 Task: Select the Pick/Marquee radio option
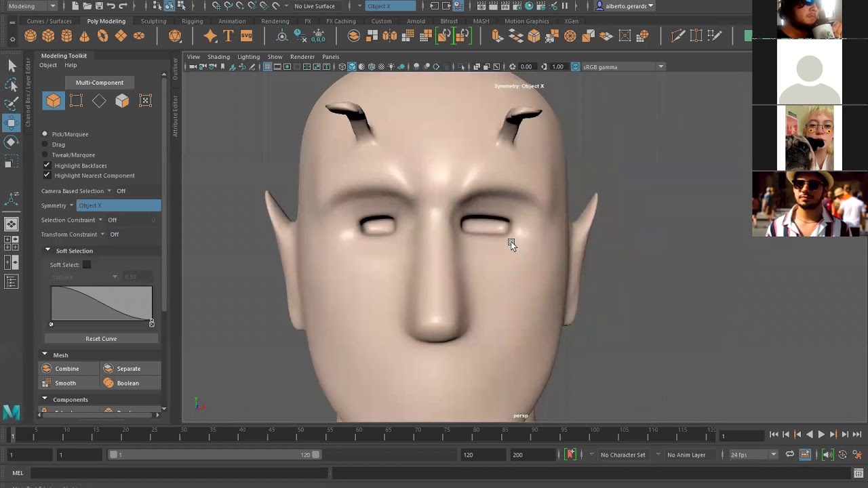click(x=45, y=134)
